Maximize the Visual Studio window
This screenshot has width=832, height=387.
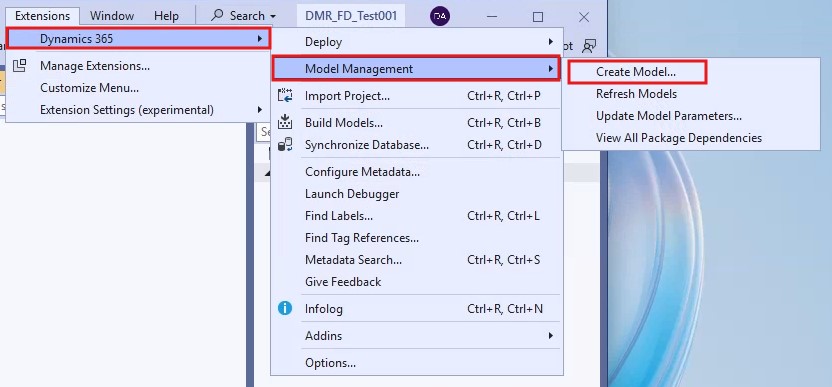click(538, 17)
